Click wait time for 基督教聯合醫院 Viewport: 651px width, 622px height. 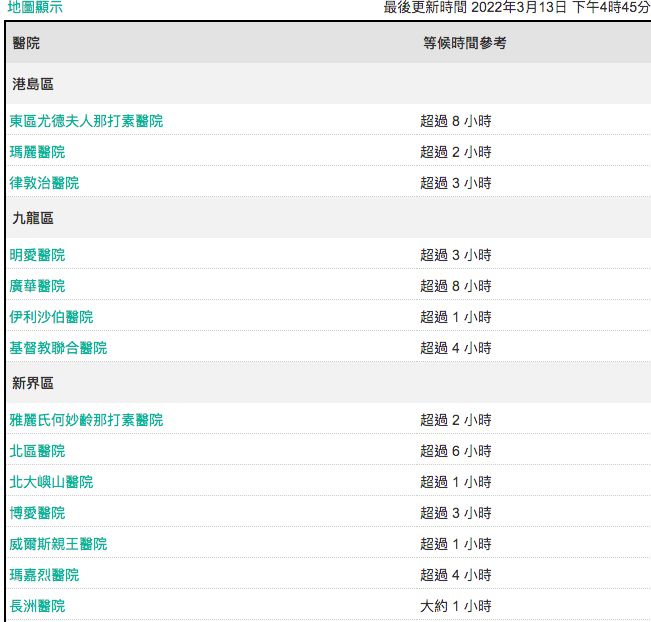tap(456, 348)
